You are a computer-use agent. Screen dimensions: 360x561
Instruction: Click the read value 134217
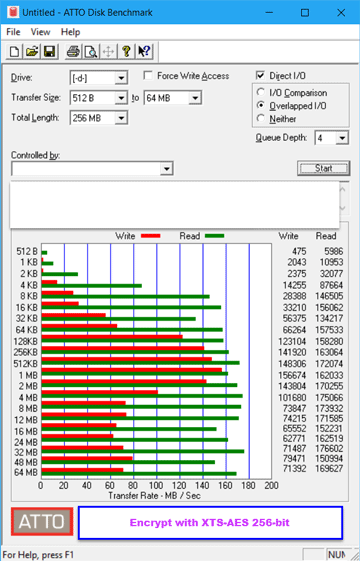(x=329, y=318)
